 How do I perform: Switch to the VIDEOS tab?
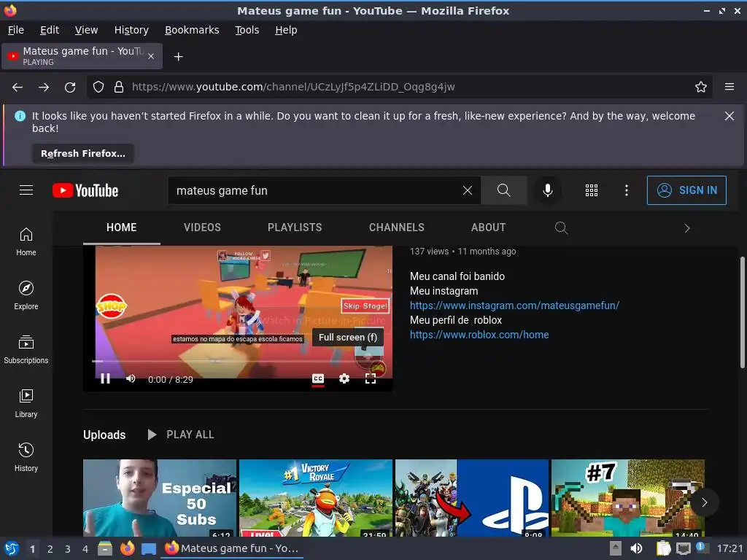coord(202,227)
